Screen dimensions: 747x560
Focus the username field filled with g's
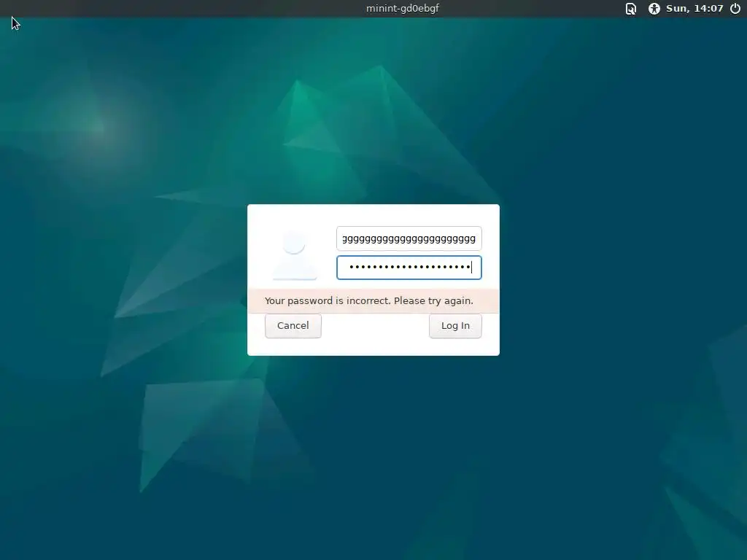(409, 238)
